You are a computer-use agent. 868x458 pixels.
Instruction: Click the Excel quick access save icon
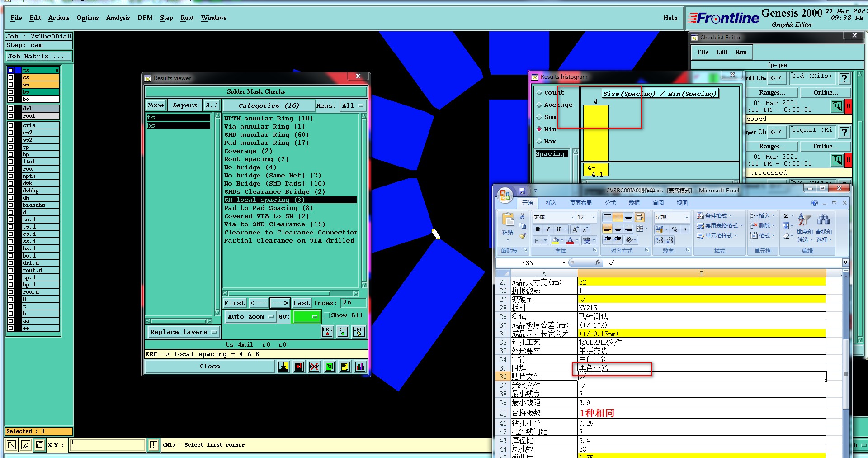pyautogui.click(x=522, y=191)
